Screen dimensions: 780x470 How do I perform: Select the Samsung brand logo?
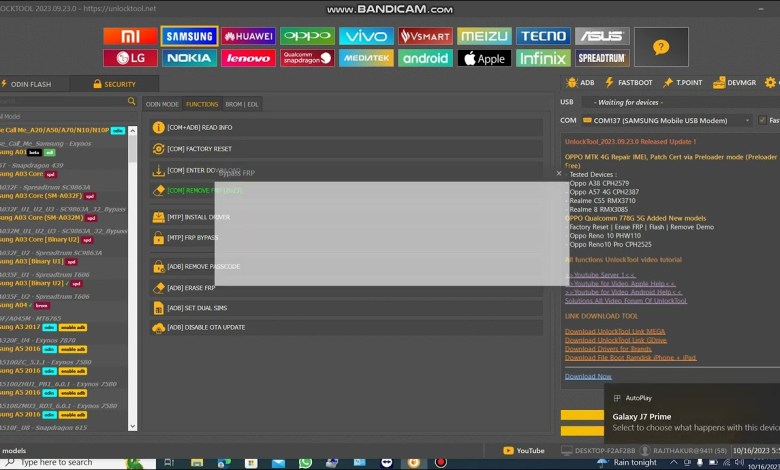click(x=189, y=36)
